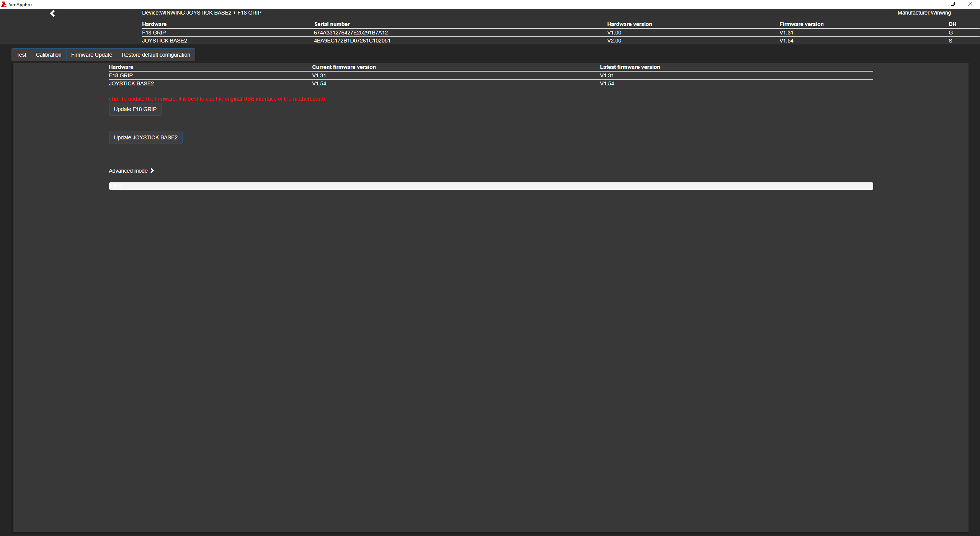The image size is (980, 536).
Task: Minimize the SimAppPro window
Action: click(x=935, y=4)
